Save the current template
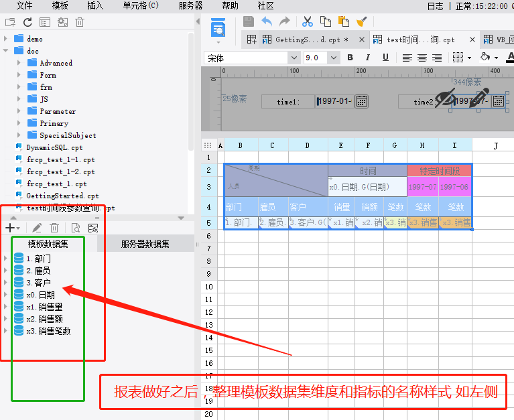514x420 pixels. 249,21
